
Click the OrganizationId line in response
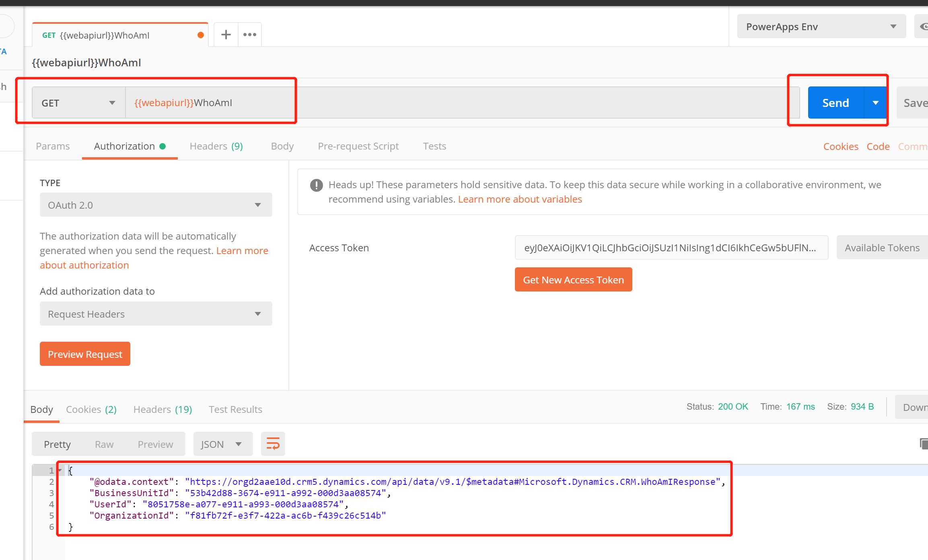pos(238,516)
